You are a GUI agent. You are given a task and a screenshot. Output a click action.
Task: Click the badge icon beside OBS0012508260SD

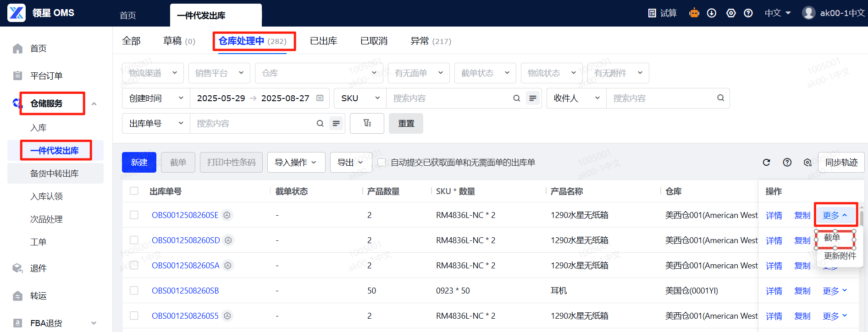pyautogui.click(x=228, y=240)
